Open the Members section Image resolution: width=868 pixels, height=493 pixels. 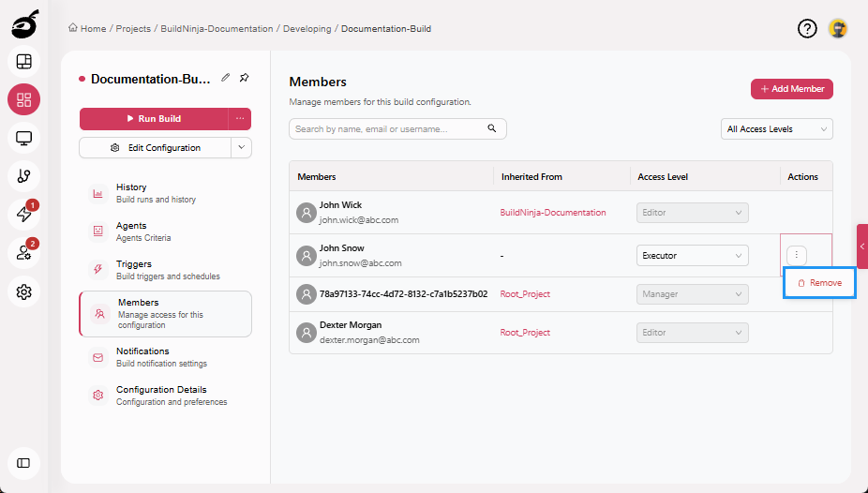(x=165, y=314)
